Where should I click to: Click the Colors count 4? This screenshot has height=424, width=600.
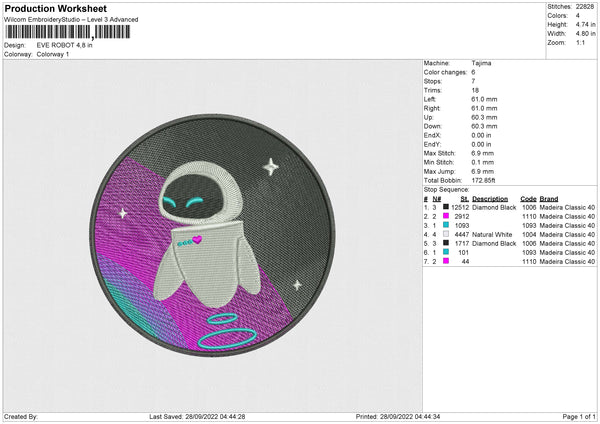point(577,16)
